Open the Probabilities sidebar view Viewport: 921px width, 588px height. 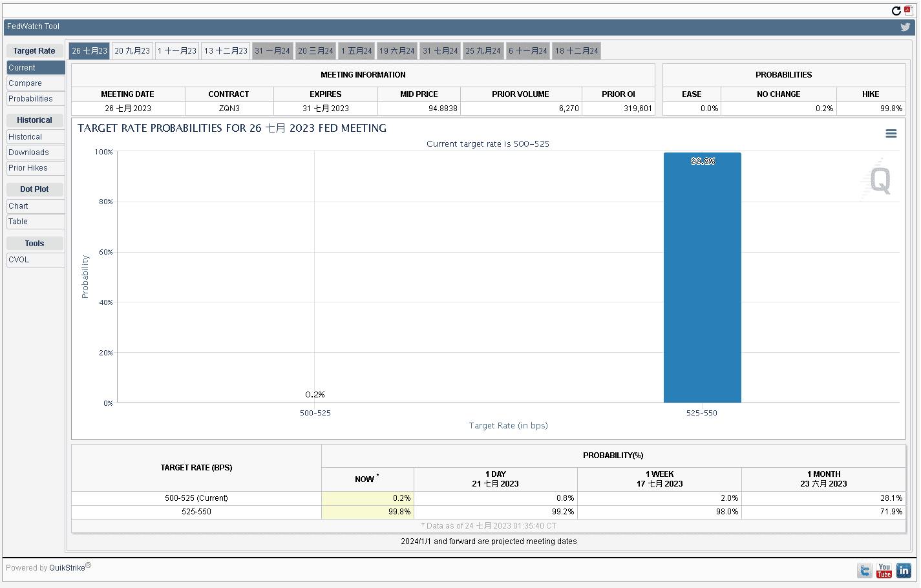pyautogui.click(x=36, y=99)
